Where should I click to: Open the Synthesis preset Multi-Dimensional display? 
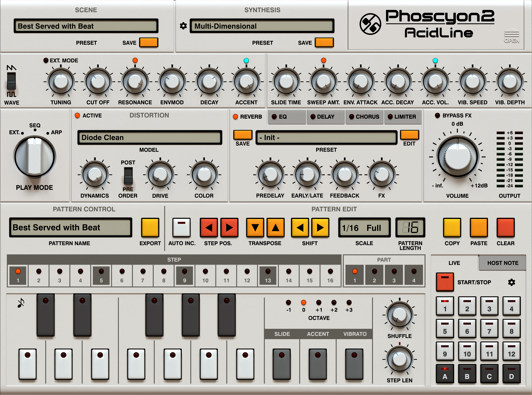(262, 26)
